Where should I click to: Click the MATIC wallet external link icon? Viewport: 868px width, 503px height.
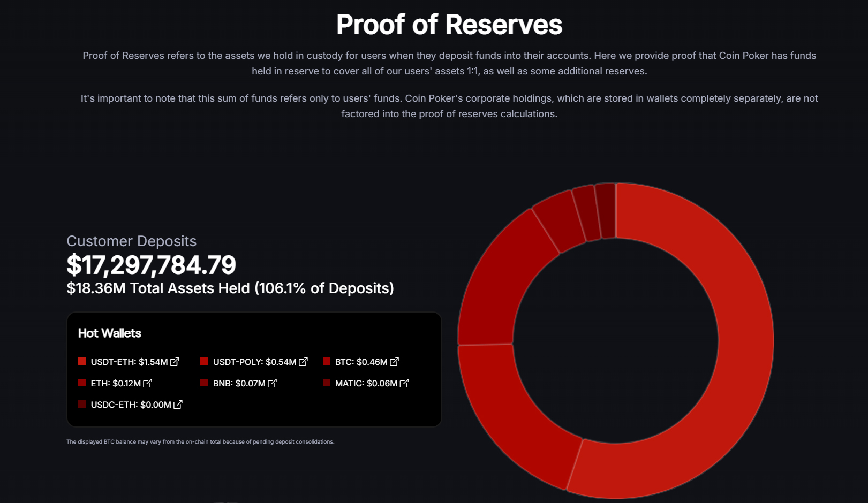(404, 383)
